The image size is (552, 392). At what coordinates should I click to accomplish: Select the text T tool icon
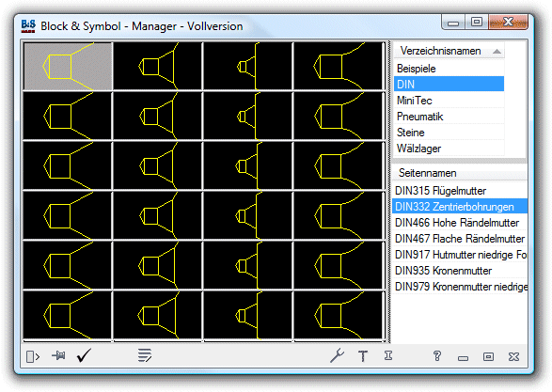tap(363, 356)
